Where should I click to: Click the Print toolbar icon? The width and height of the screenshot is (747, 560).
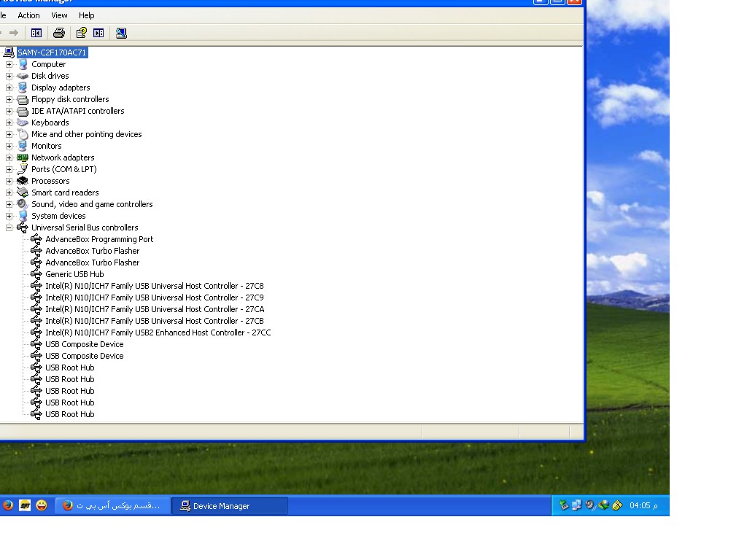[x=59, y=33]
